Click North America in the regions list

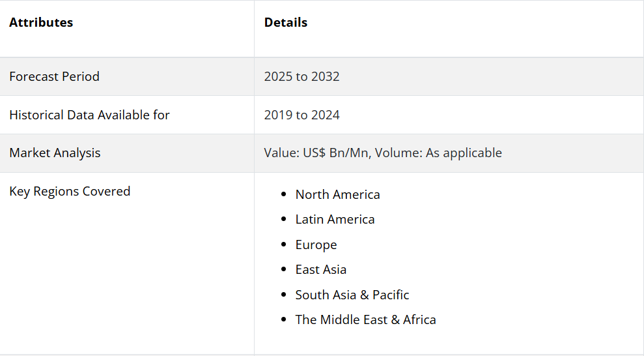click(x=337, y=195)
